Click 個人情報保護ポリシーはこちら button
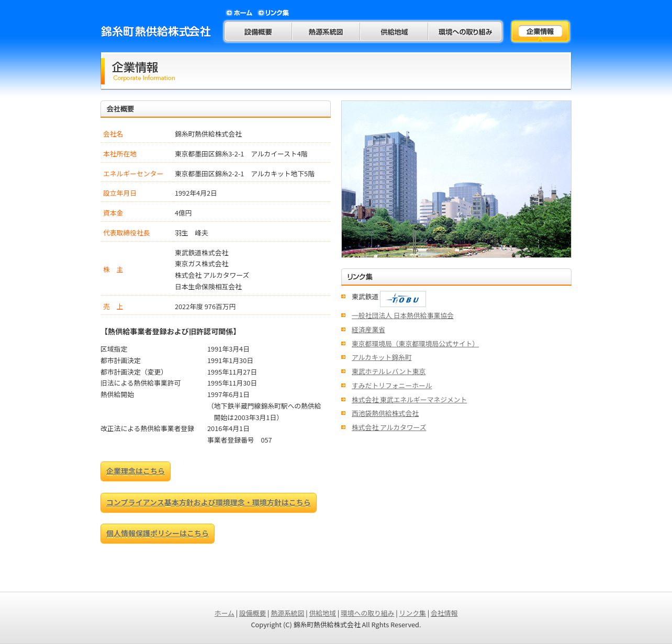This screenshot has width=672, height=644. click(158, 534)
